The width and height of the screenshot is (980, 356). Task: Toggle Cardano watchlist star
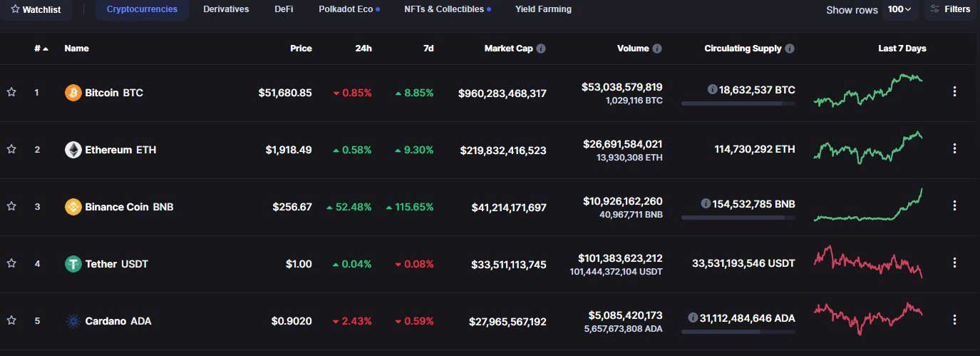pos(11,320)
